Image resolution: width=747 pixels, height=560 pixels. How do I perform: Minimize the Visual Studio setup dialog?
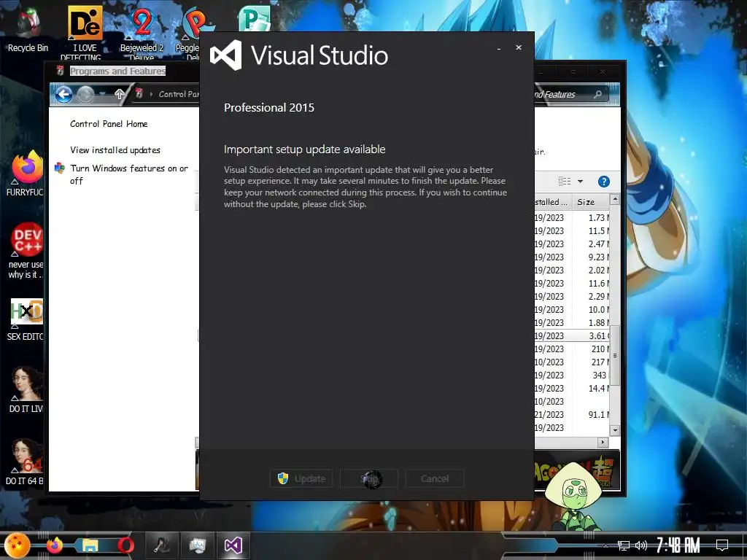499,48
